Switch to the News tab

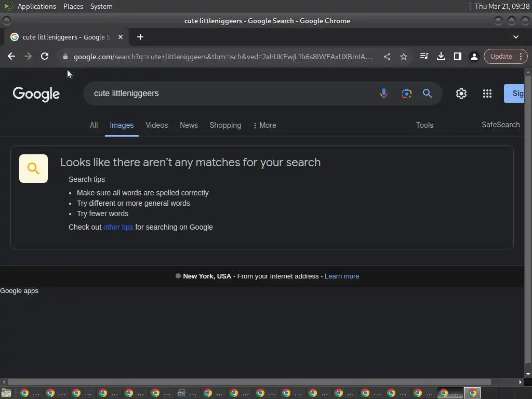tap(189, 125)
